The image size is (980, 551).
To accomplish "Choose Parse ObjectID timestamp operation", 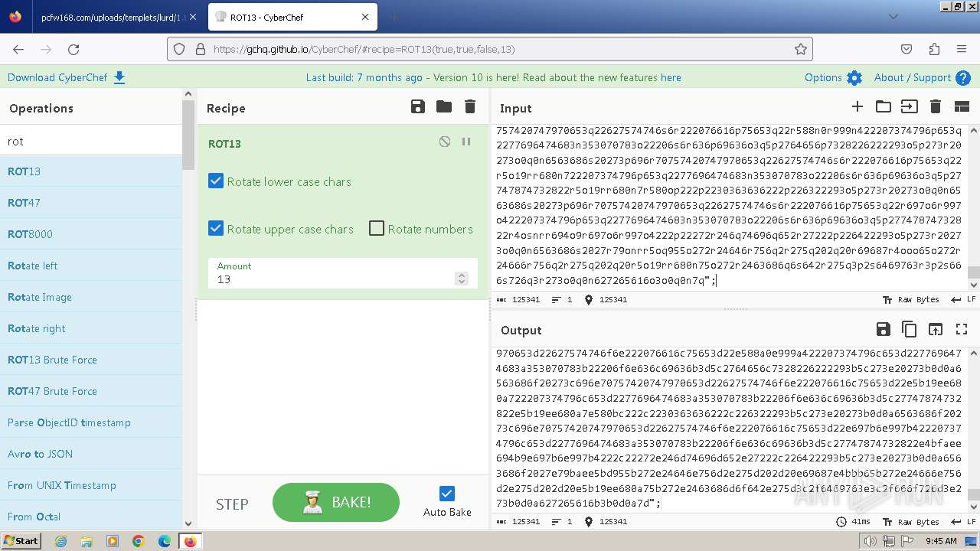I will [x=91, y=422].
